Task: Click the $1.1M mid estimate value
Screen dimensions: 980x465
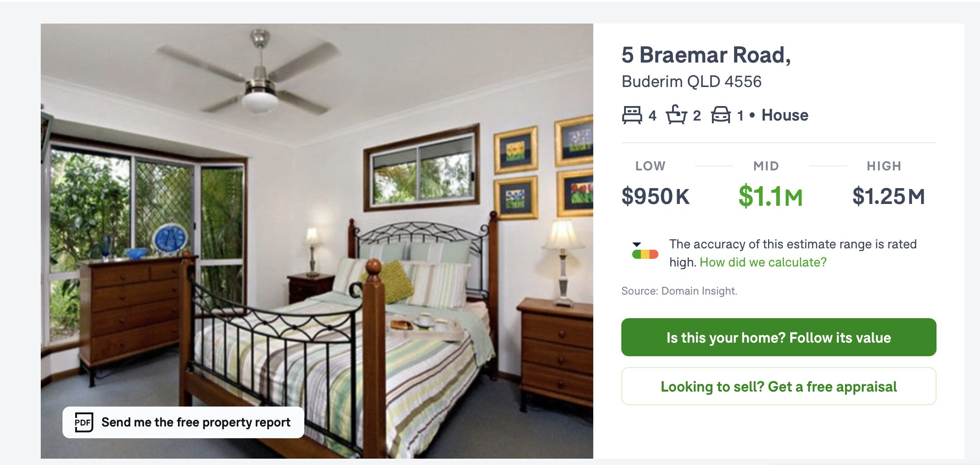Action: click(770, 197)
